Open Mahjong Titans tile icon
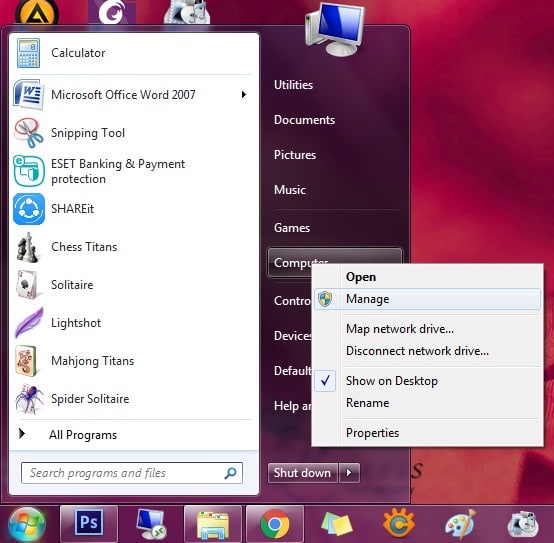This screenshot has height=543, width=554. 26,361
